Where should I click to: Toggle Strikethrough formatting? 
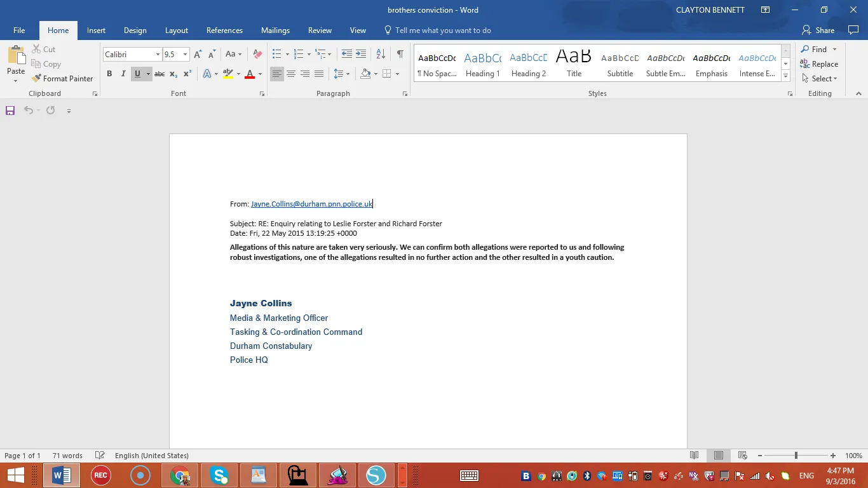pos(159,74)
